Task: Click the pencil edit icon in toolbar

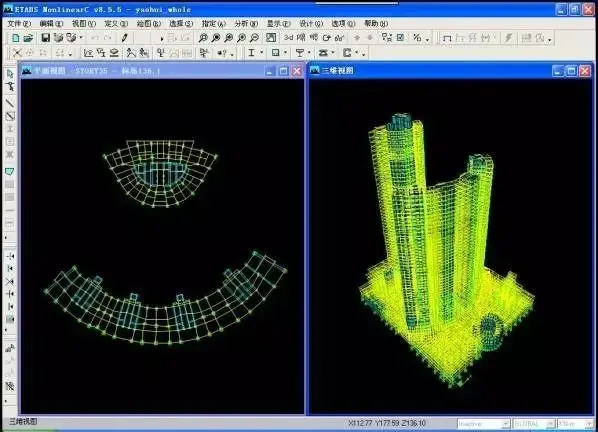Action: point(124,37)
